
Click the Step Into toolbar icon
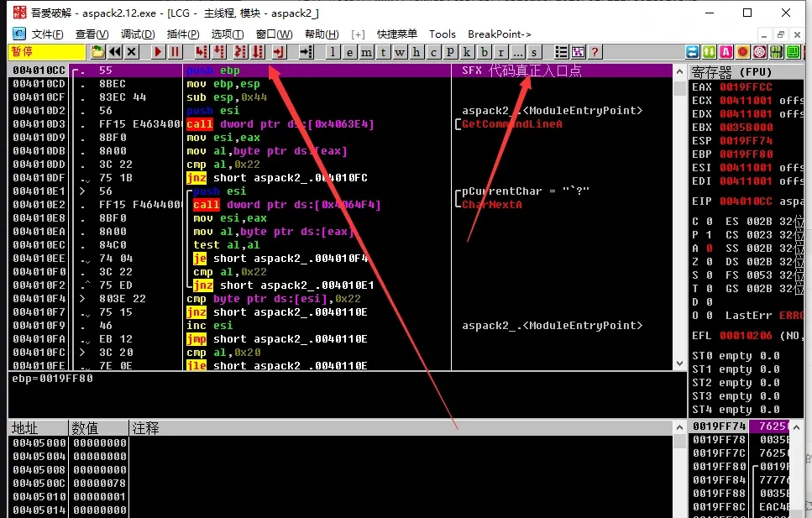[202, 52]
